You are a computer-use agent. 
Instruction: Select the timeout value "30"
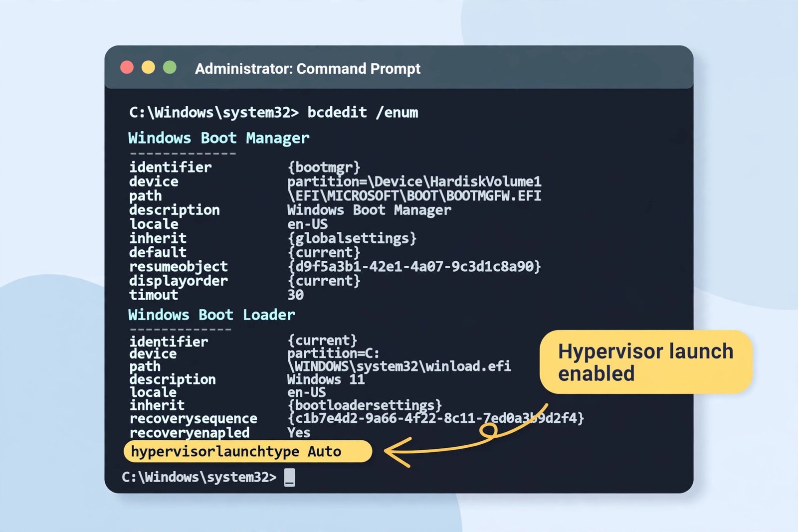point(295,295)
